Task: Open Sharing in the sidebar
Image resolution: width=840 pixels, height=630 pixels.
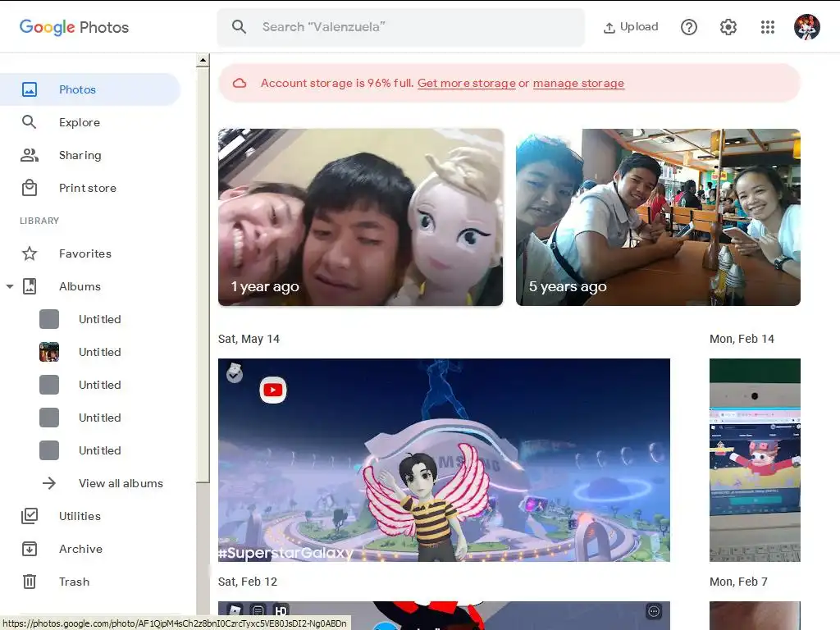Action: 90,155
